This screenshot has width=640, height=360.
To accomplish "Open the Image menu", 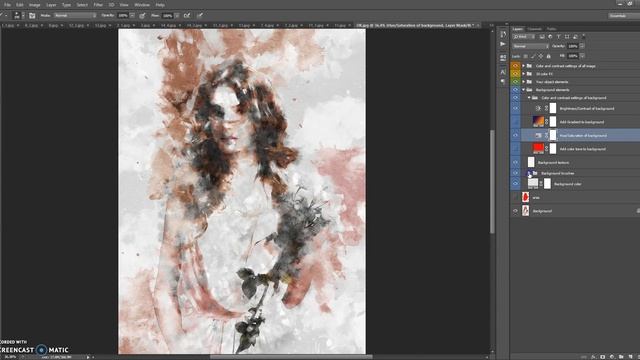I will [x=34, y=5].
